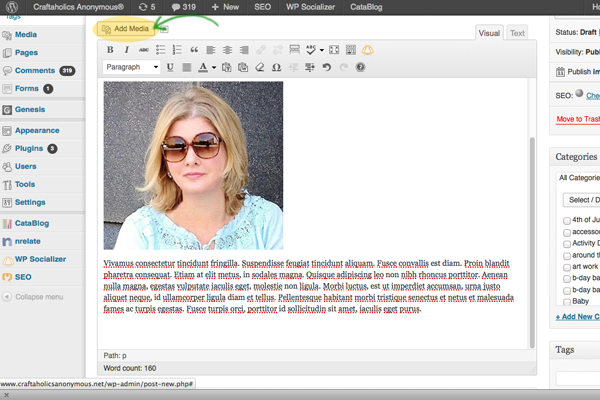The height and width of the screenshot is (400, 600).
Task: Click the underline icon
Action: [170, 68]
